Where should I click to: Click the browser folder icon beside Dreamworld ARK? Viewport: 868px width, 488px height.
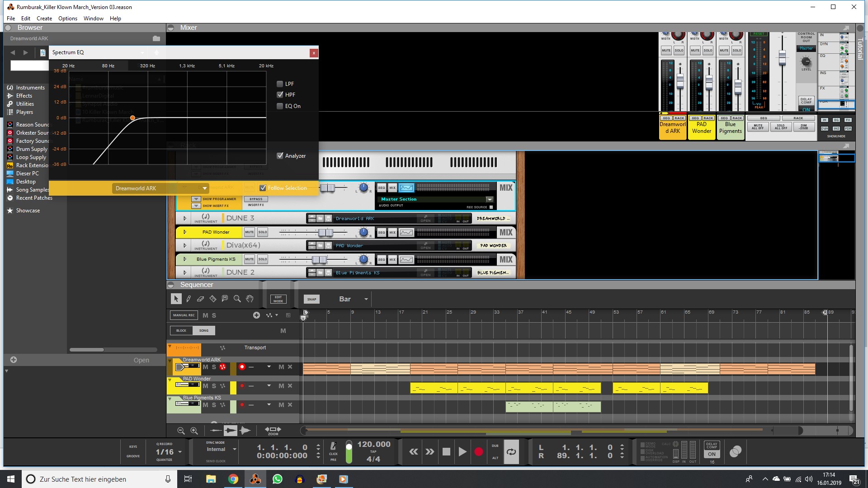coord(156,38)
